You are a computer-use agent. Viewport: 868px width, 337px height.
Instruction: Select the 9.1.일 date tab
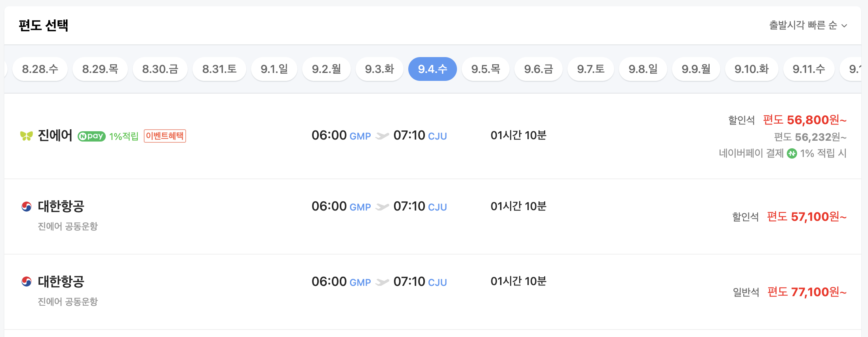pyautogui.click(x=274, y=69)
